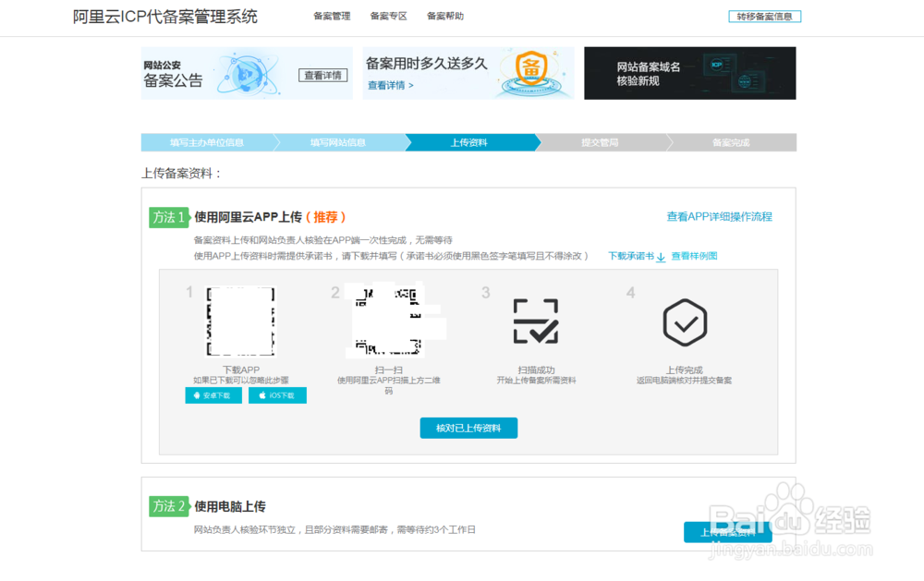This screenshot has height=581, width=924.
Task: Click the 使用阿里云APP上传 heading
Action: coord(248,217)
